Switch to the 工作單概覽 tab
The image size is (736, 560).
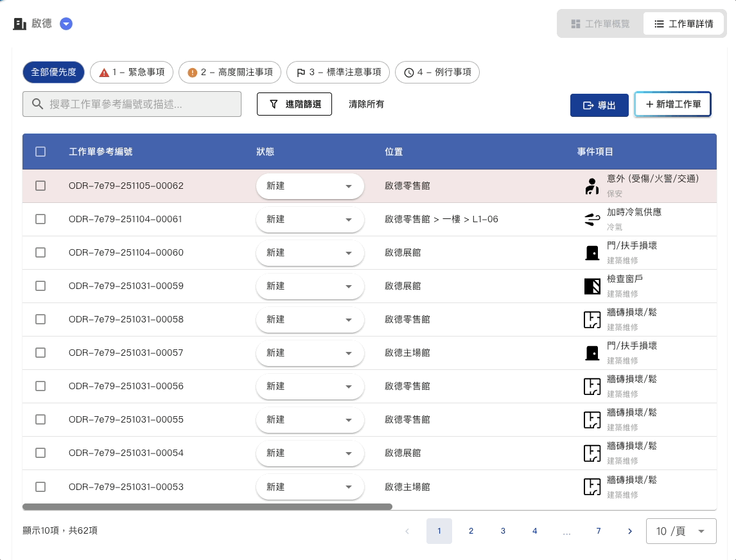[x=602, y=23]
